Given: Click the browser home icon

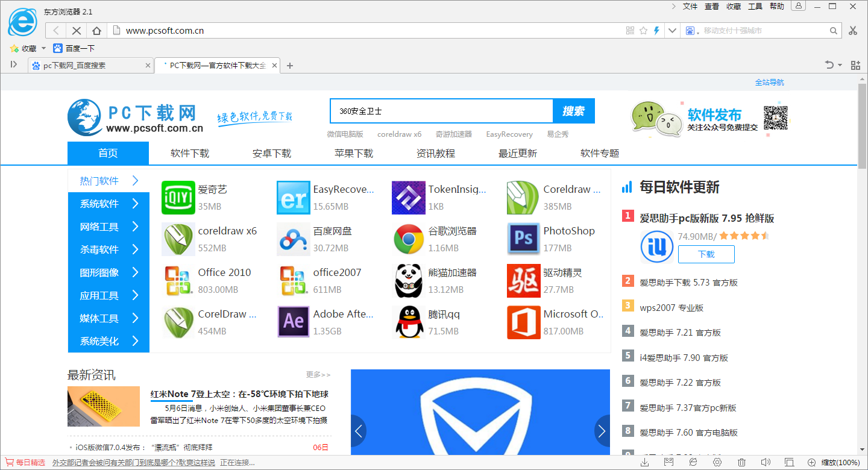Looking at the screenshot, I should coord(96,30).
